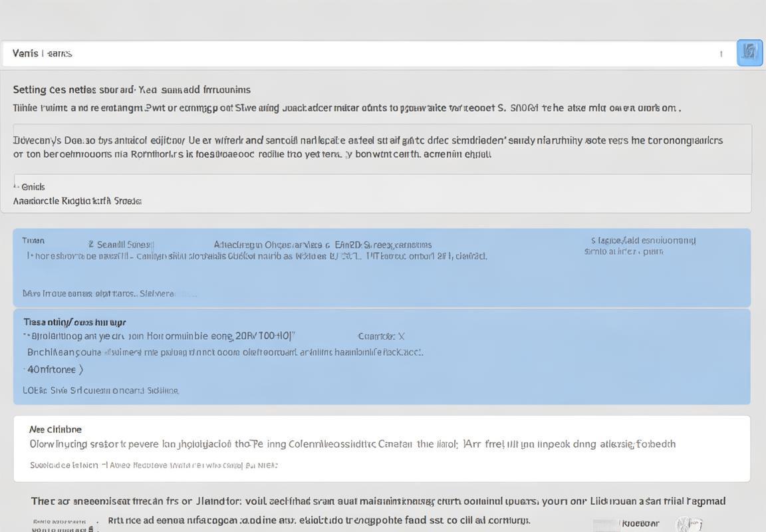The width and height of the screenshot is (766, 532).
Task: Click the gray thumbnail left of bottom-right label
Action: click(x=604, y=525)
